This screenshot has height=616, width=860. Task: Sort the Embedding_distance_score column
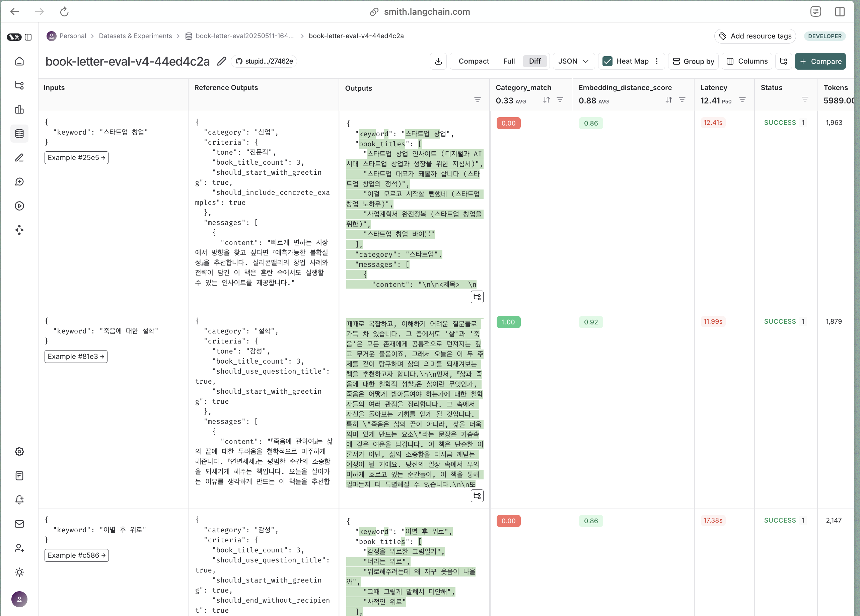pos(668,100)
